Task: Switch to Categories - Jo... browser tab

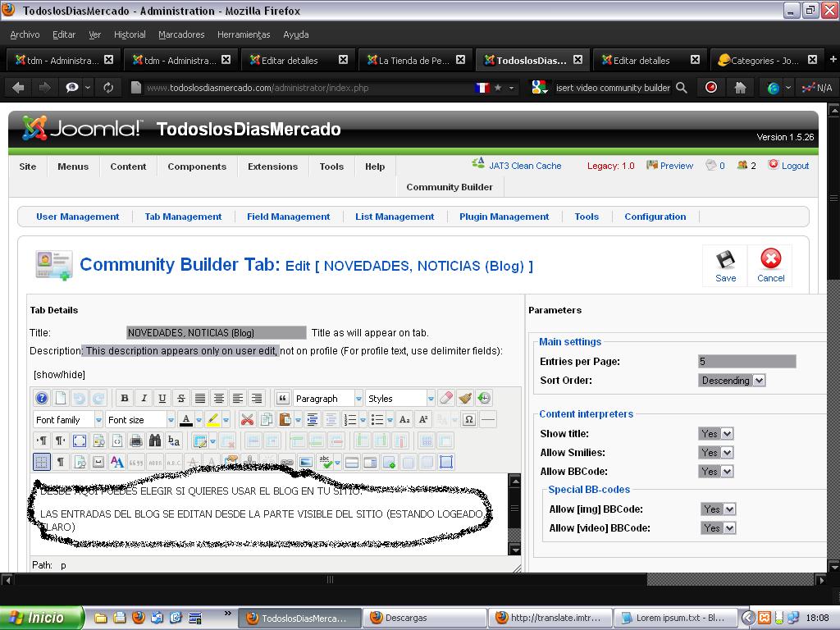Action: coord(767,60)
